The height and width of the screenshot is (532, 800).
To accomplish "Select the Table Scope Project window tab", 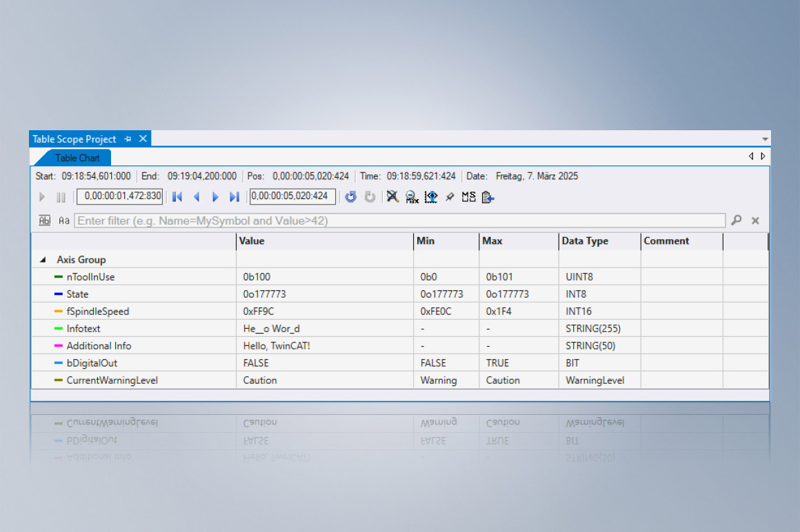I will [x=74, y=139].
